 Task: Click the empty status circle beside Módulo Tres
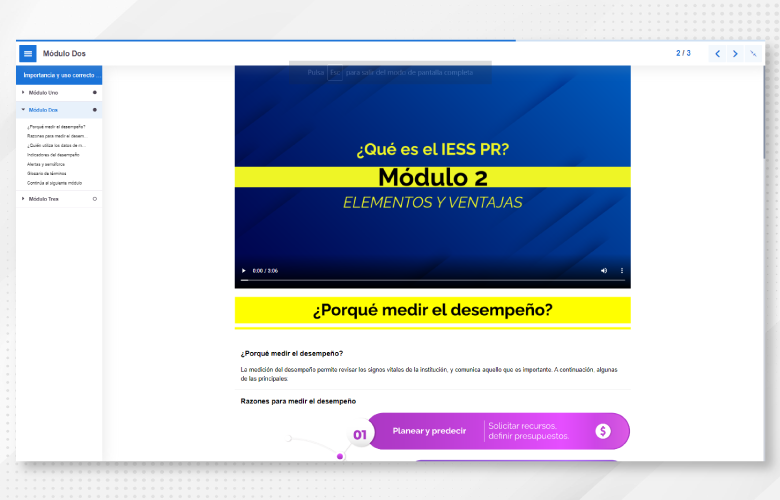(95, 199)
